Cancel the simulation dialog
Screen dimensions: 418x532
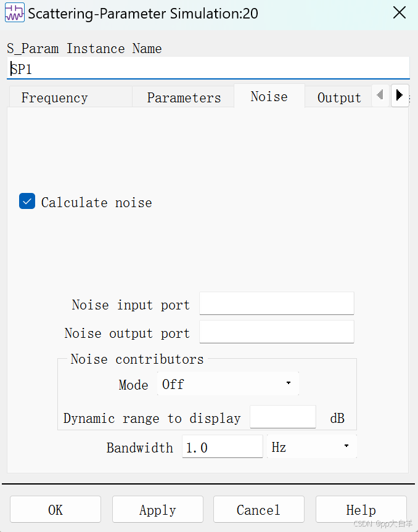pos(258,510)
